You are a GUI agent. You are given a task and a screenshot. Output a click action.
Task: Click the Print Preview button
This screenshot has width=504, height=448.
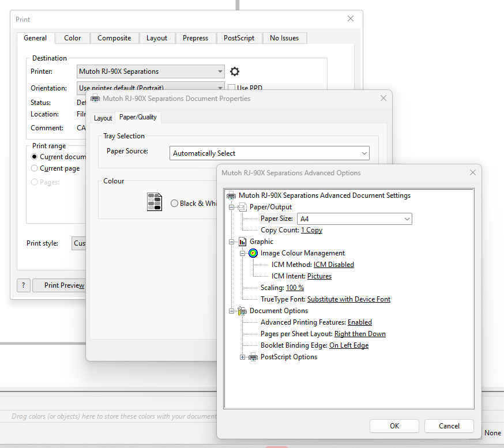(59, 285)
